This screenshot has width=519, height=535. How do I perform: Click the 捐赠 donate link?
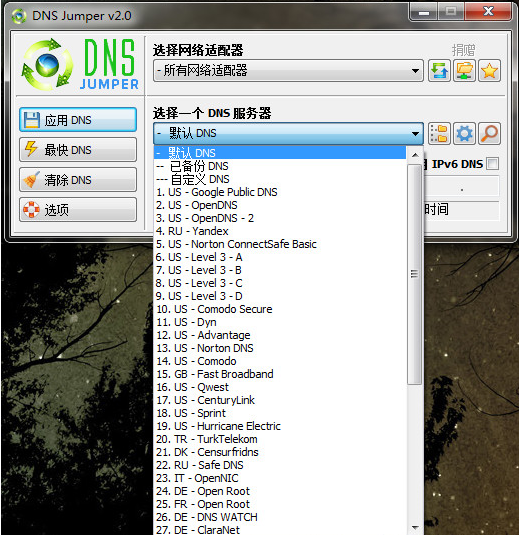pyautogui.click(x=463, y=50)
